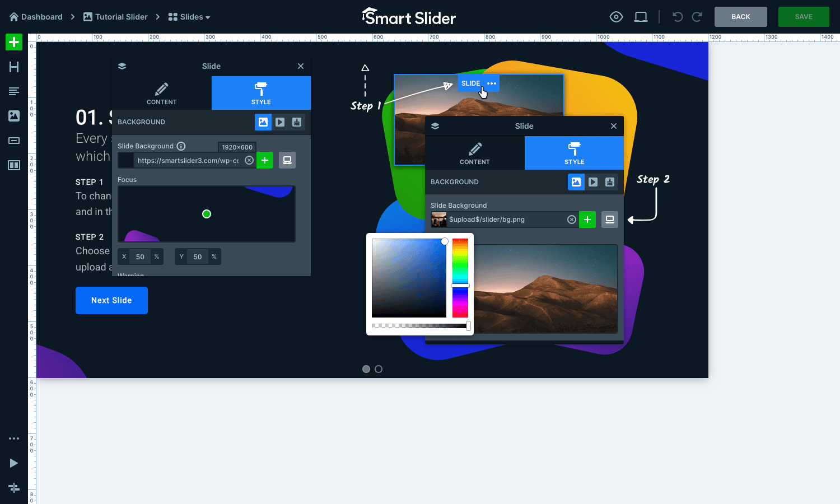Click the green plus to choose a background image

click(x=265, y=160)
